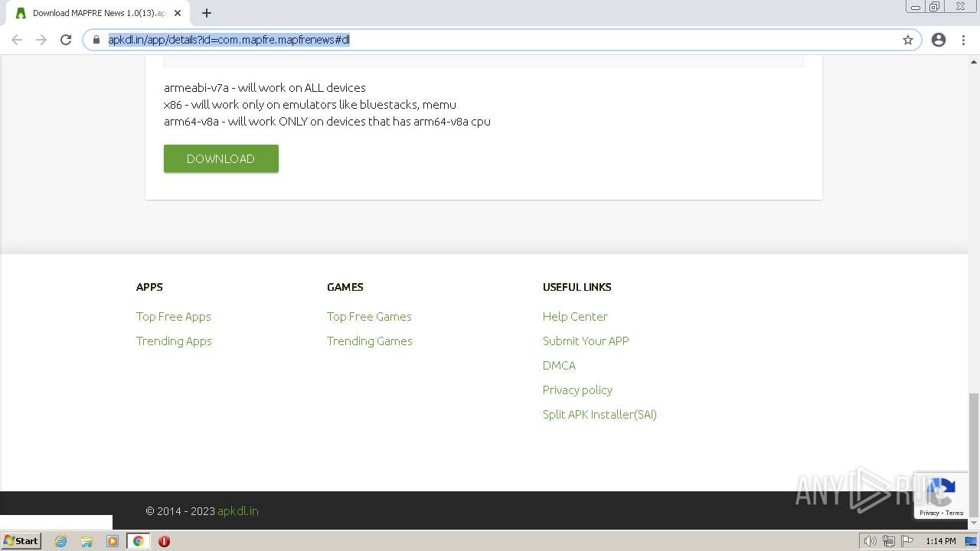
Task: Click the copyright 2014 - 2023 text
Action: (181, 511)
